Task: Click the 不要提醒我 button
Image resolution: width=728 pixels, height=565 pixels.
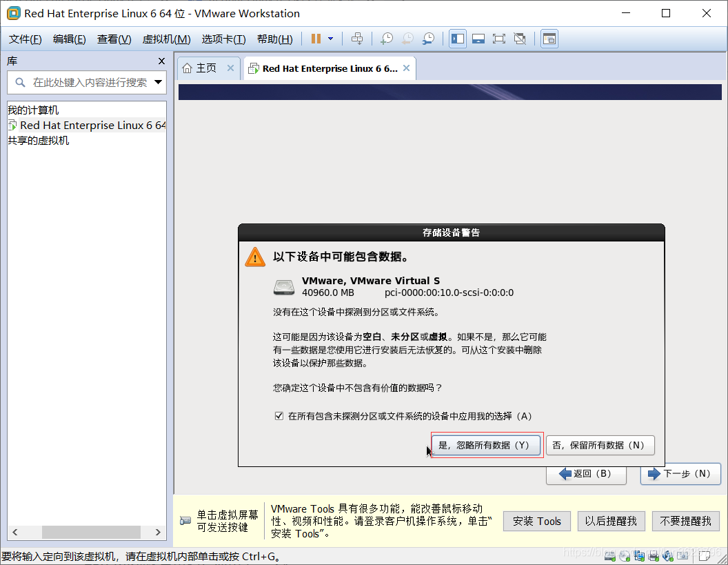Action: tap(686, 522)
